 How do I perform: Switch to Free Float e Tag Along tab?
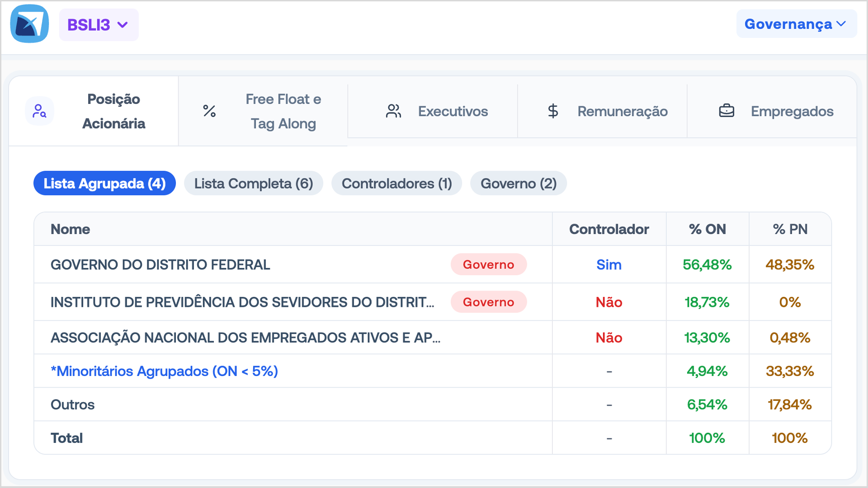click(x=283, y=111)
